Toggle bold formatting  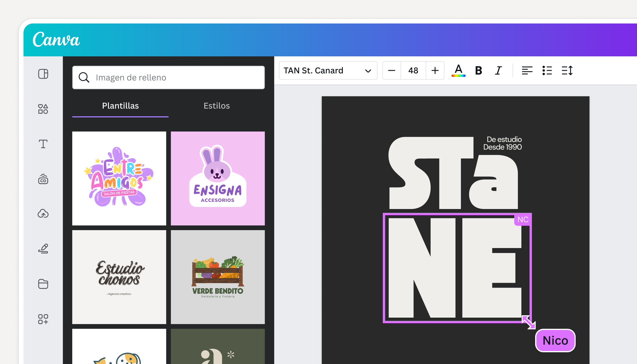click(478, 70)
